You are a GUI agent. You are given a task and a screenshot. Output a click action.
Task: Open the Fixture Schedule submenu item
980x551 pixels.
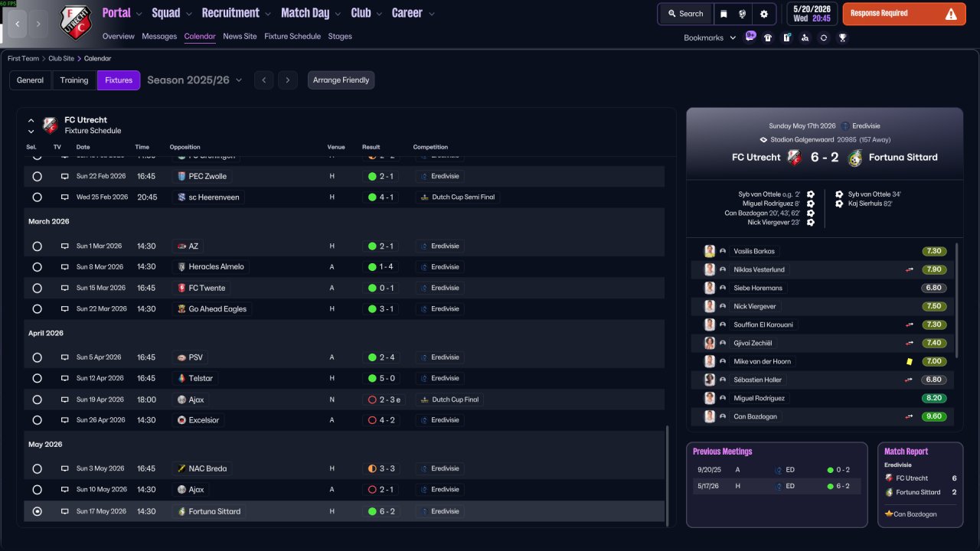(x=292, y=36)
